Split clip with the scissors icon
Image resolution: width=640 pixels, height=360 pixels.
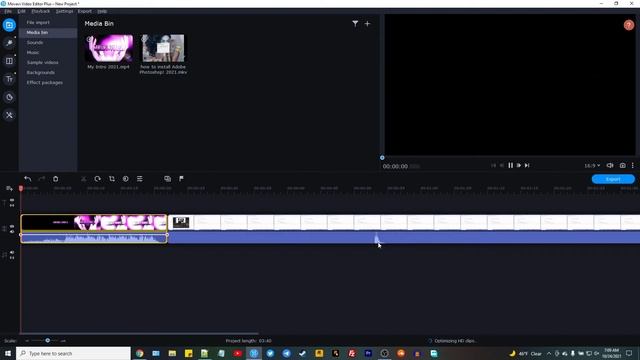(84, 179)
